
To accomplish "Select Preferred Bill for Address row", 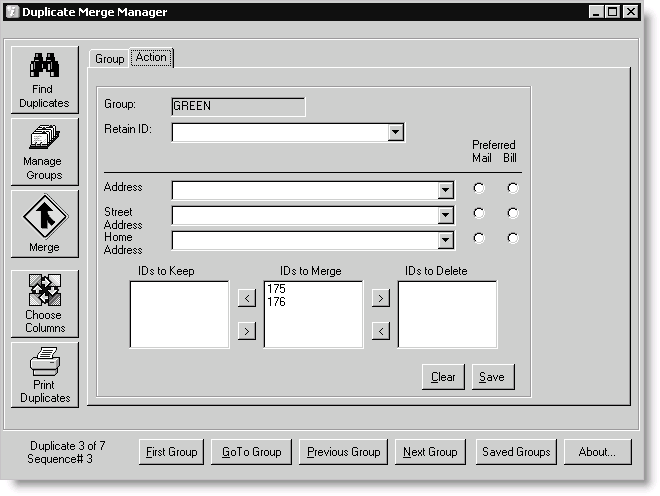I will [513, 188].
